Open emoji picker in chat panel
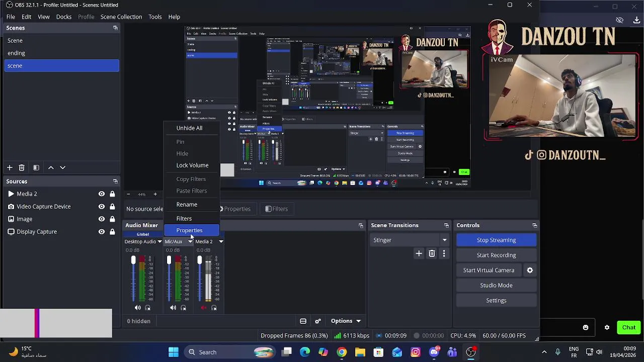 pyautogui.click(x=586, y=328)
